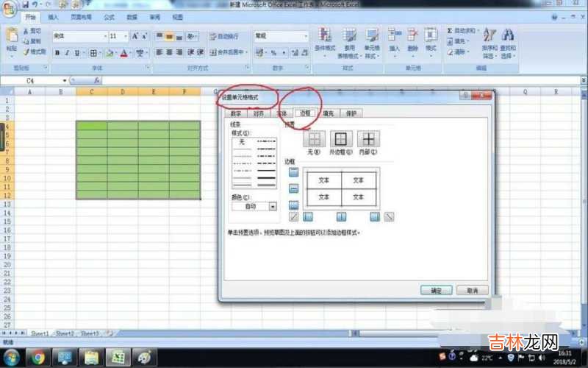Click the Sort & Filter (排序和筛选) icon
The width and height of the screenshot is (588, 368).
coord(488,38)
